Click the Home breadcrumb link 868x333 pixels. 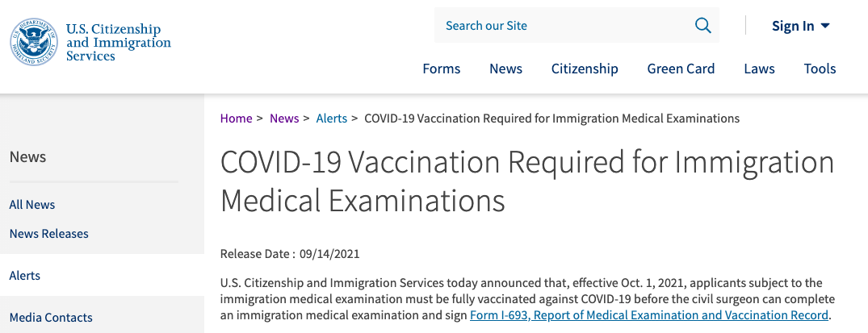point(236,119)
